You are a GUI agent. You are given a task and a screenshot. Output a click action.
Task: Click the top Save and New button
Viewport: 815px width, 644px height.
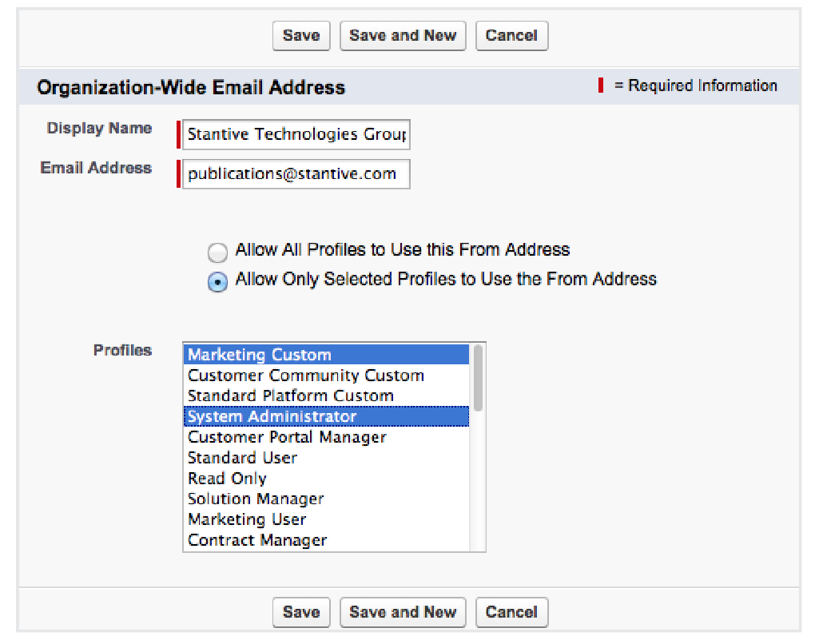pos(403,36)
